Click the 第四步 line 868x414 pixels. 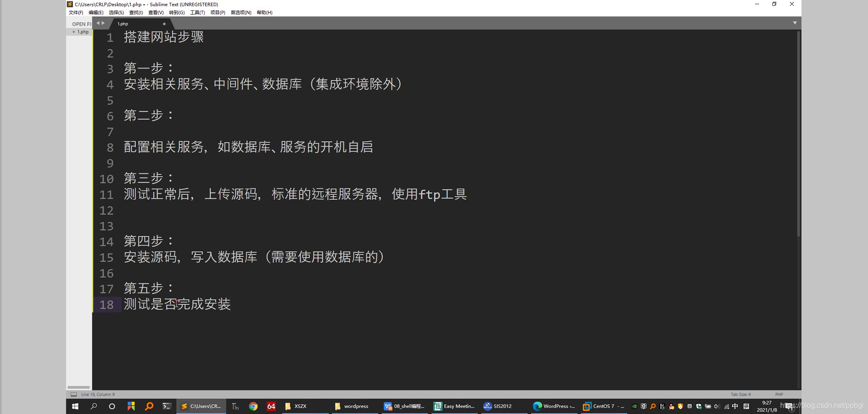(149, 241)
